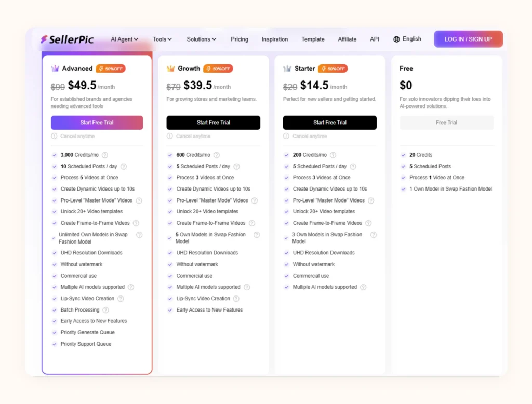
Task: Click the Advanced plan crown icon
Action: pyautogui.click(x=55, y=69)
